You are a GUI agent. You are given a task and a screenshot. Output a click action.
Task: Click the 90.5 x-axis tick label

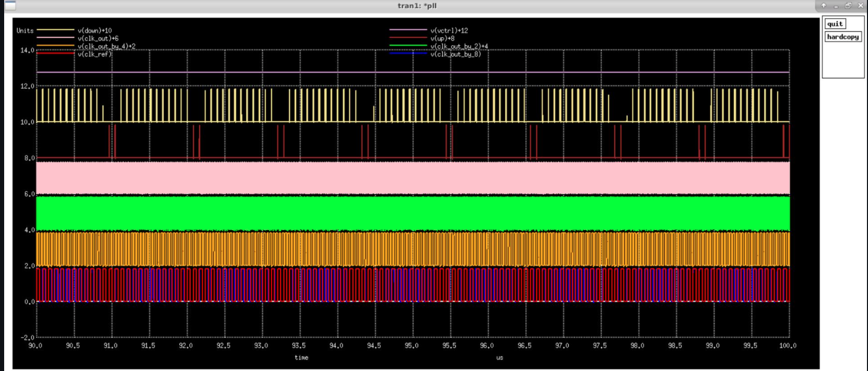[x=73, y=346]
